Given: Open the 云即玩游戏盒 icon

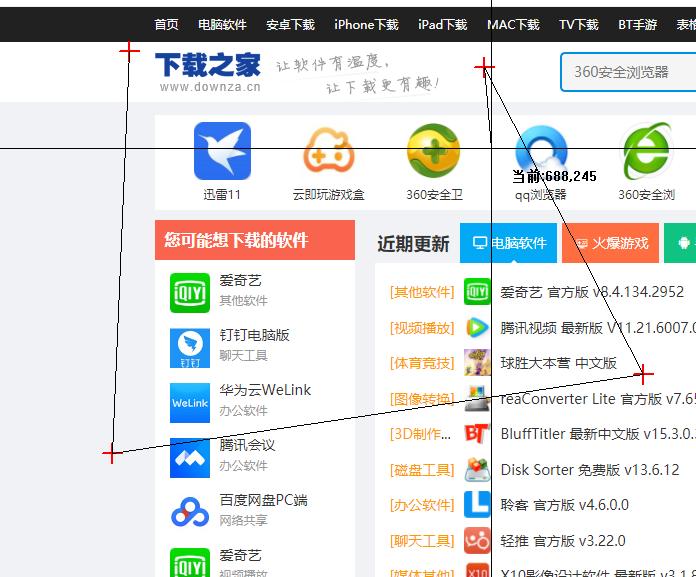Looking at the screenshot, I should click(329, 151).
